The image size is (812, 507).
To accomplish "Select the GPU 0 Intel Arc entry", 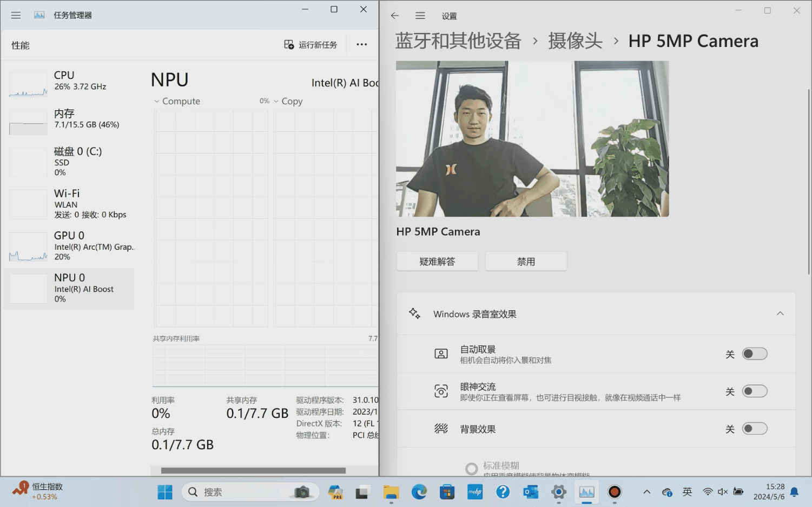I will (x=69, y=245).
